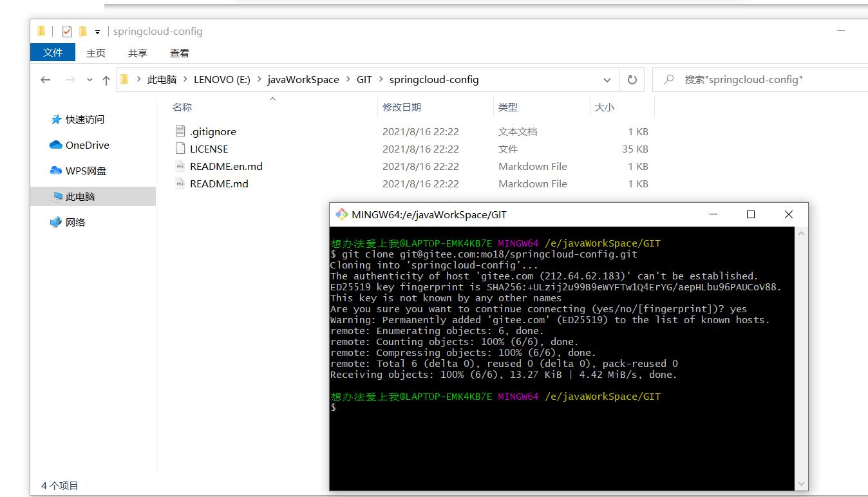This screenshot has height=497, width=868.
Task: Select the README.en.md file name
Action: [226, 166]
